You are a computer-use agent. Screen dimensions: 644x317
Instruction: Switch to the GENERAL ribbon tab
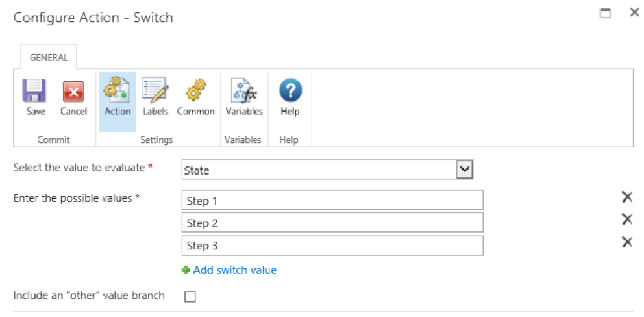pyautogui.click(x=49, y=58)
